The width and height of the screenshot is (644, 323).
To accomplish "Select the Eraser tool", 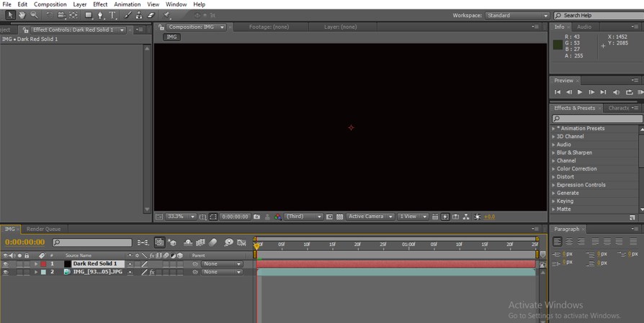I will (x=151, y=15).
